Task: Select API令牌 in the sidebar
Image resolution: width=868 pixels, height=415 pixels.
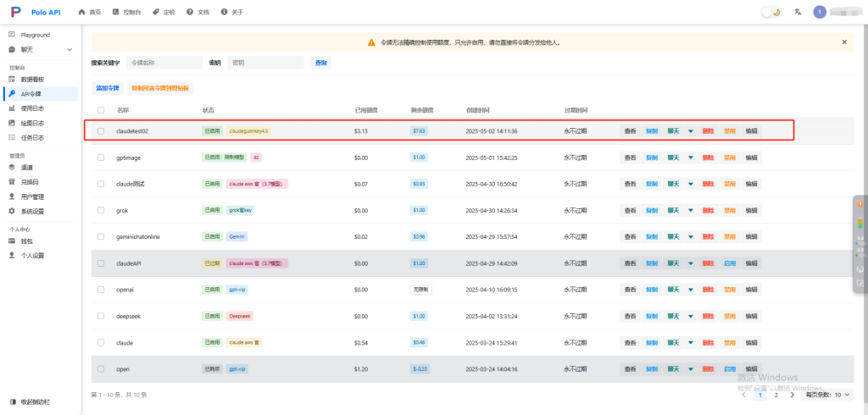Action: point(40,93)
